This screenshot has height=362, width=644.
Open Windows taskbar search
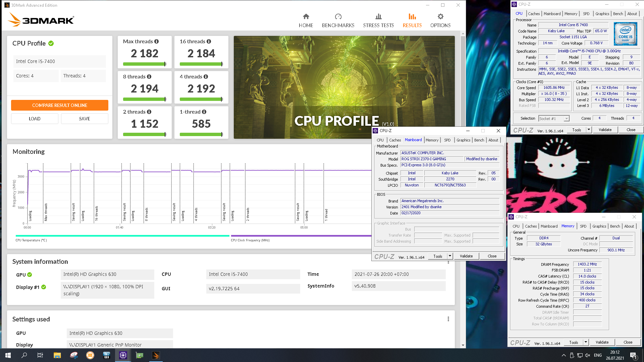click(x=24, y=355)
